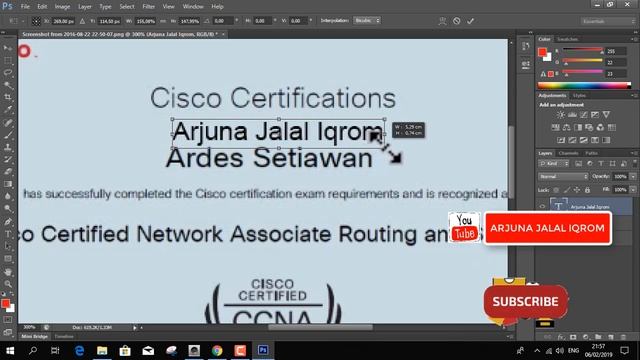Select the Move tool
Screen dimensions: 640x360
pos(8,49)
